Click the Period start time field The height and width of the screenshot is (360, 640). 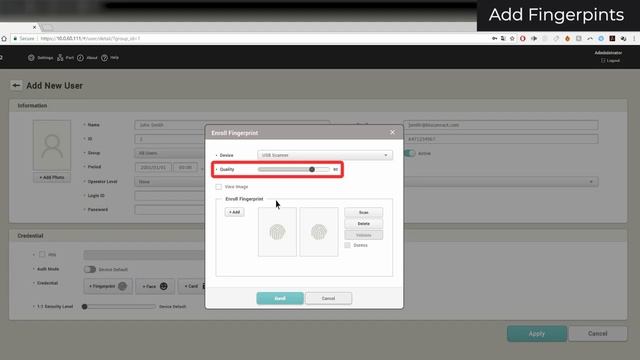point(185,167)
